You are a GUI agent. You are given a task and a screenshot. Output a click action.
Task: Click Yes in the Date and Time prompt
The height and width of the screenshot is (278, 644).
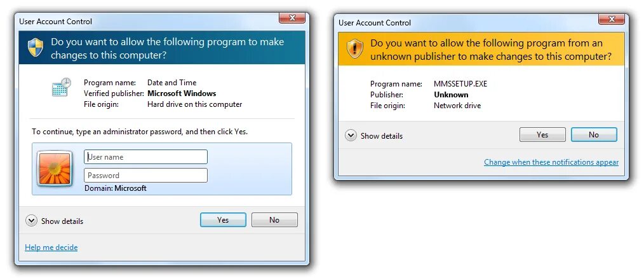coord(223,220)
